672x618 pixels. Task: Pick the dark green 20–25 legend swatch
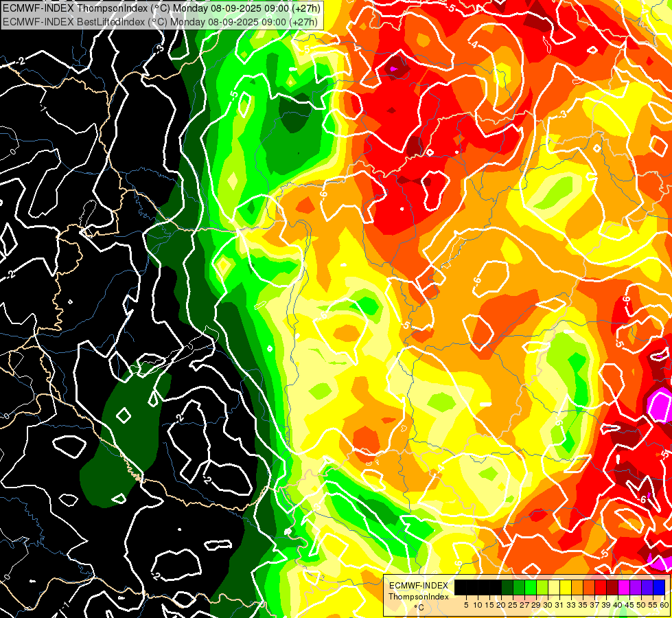click(507, 588)
